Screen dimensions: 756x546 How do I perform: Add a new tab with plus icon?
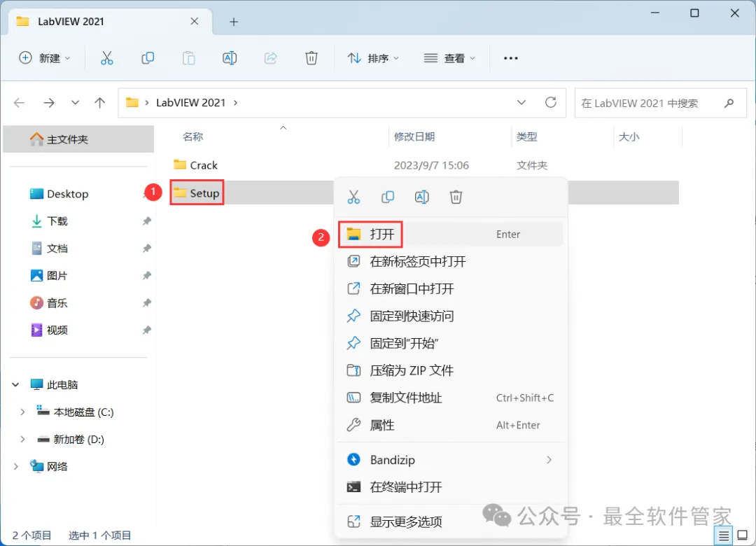[x=233, y=22]
